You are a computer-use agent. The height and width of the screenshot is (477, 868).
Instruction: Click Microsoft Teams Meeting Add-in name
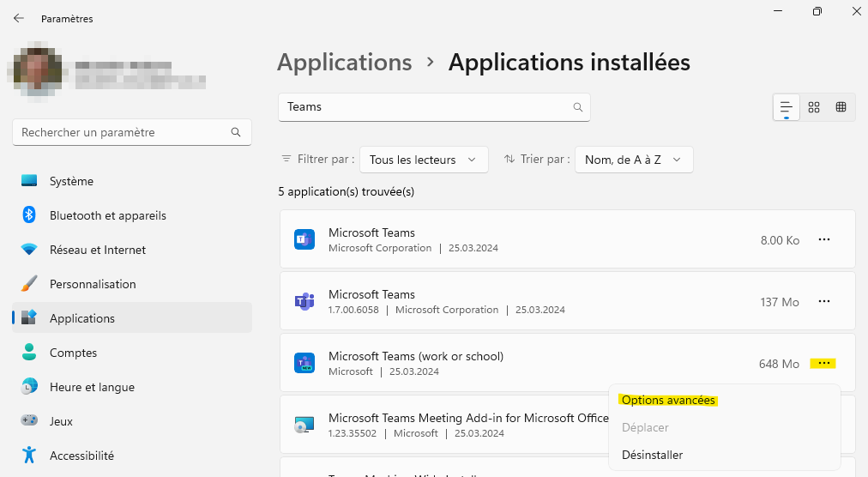click(468, 418)
